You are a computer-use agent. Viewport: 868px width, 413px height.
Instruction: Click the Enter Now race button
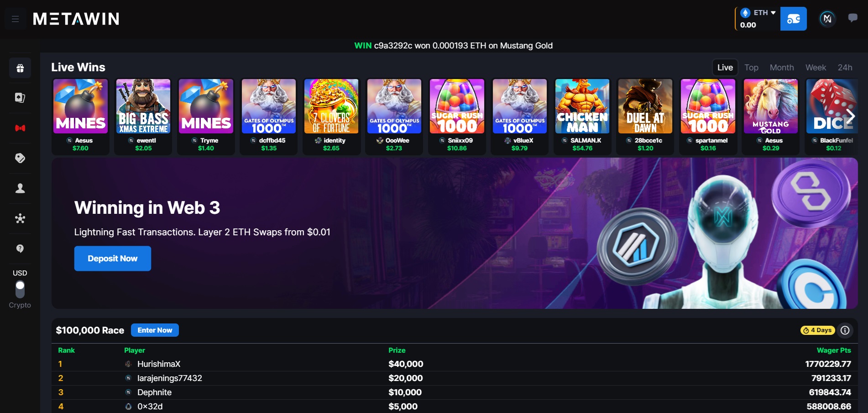tap(155, 330)
